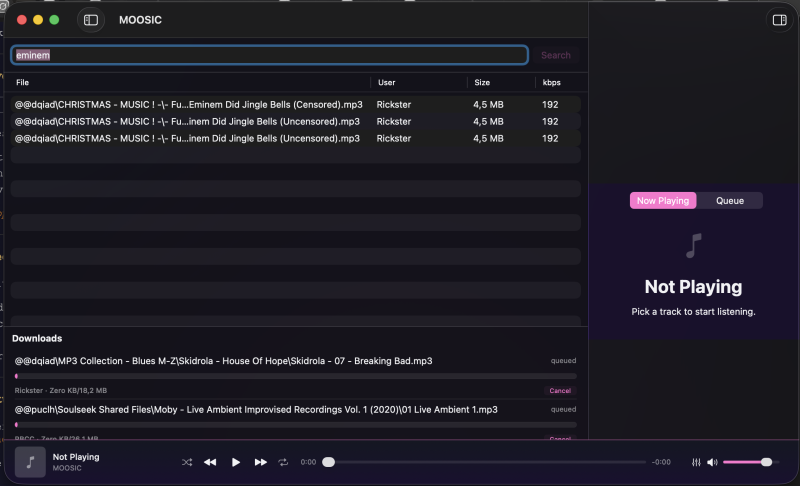The image size is (800, 486).
Task: Click the Not Playing heading in side panel
Action: click(x=693, y=287)
